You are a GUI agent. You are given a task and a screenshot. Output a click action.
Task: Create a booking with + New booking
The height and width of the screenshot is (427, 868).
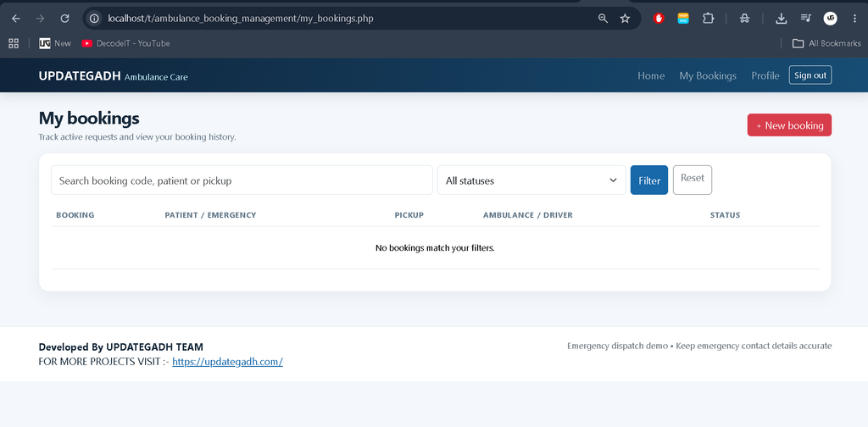point(789,125)
